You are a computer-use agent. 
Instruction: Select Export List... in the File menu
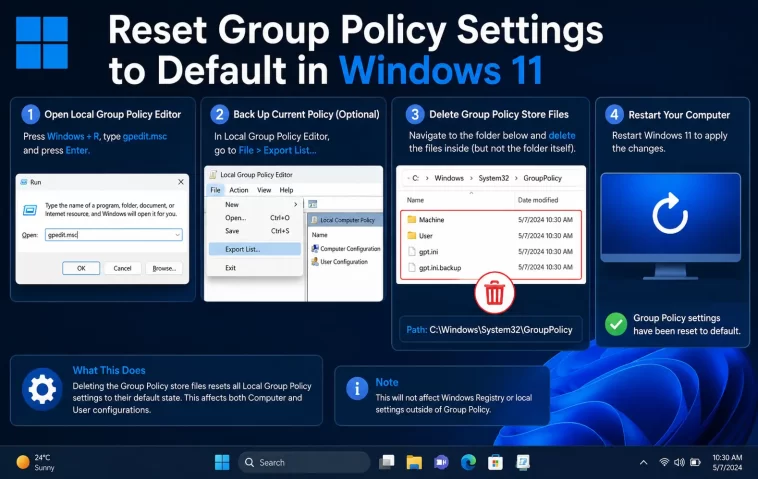255,249
